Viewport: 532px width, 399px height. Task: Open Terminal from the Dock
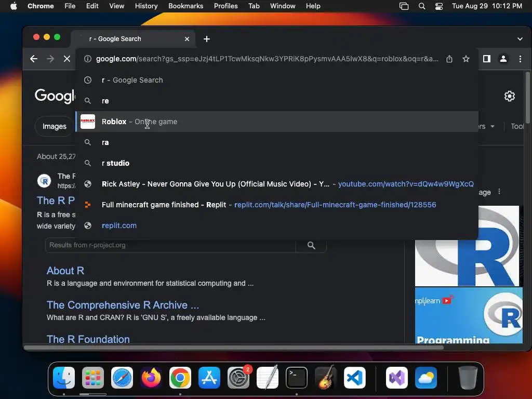point(297,378)
